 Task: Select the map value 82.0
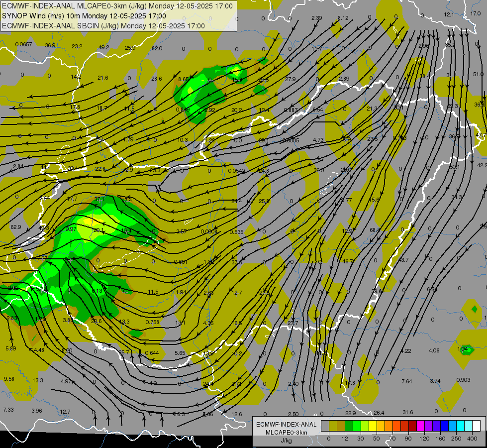[x=157, y=48]
